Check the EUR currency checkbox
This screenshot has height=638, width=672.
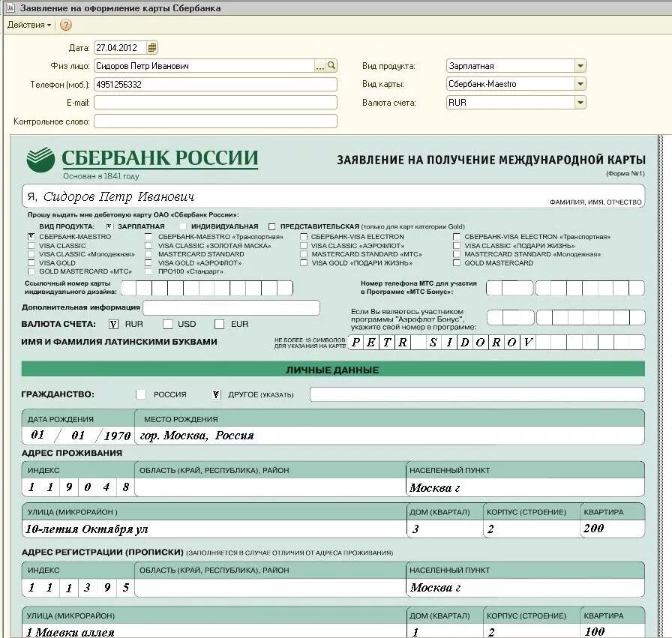220,325
